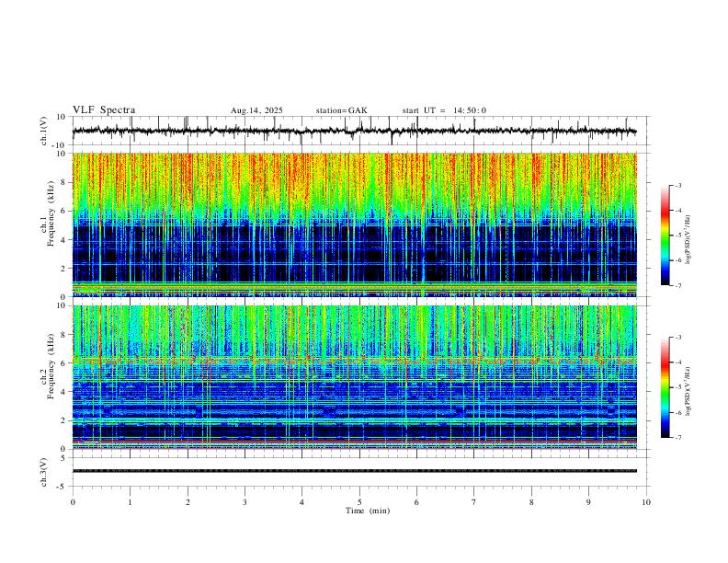Click the 'station=GAK' label
The image size is (728, 563).
[342, 110]
